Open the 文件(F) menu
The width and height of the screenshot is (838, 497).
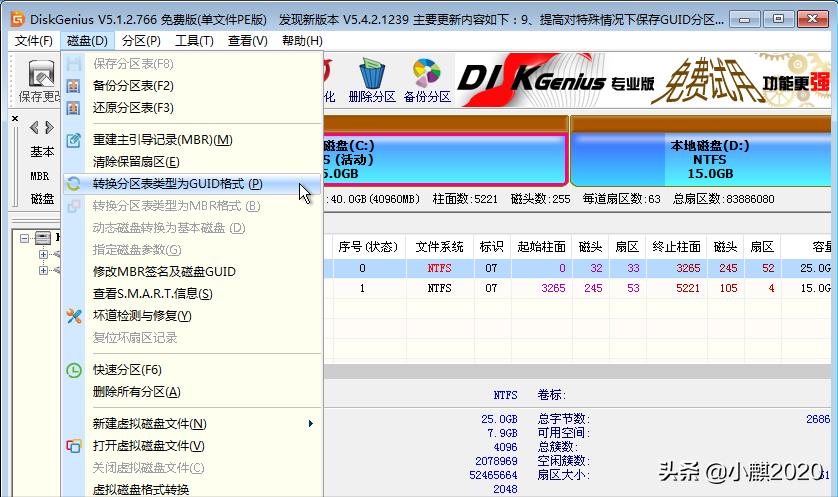[33, 41]
